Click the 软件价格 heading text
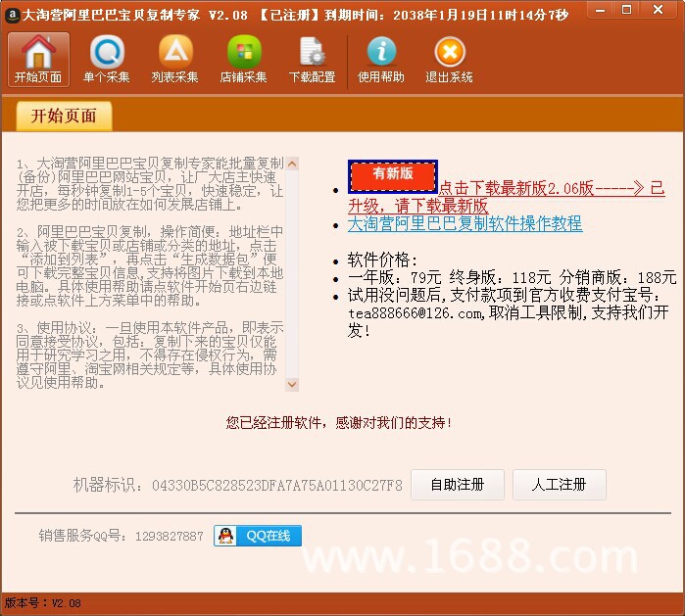The height and width of the screenshot is (616, 685). pos(382,261)
